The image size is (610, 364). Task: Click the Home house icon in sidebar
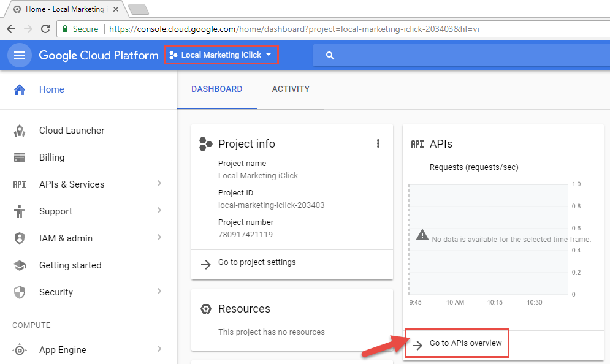click(x=20, y=89)
